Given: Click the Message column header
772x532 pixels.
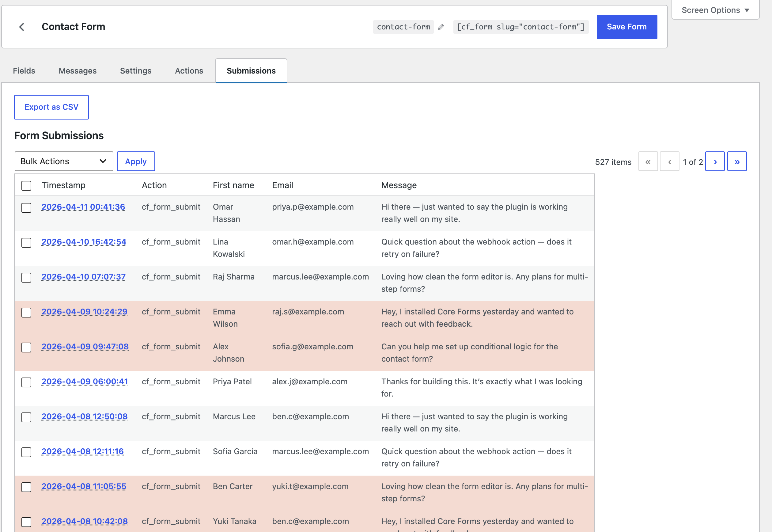Looking at the screenshot, I should (399, 185).
